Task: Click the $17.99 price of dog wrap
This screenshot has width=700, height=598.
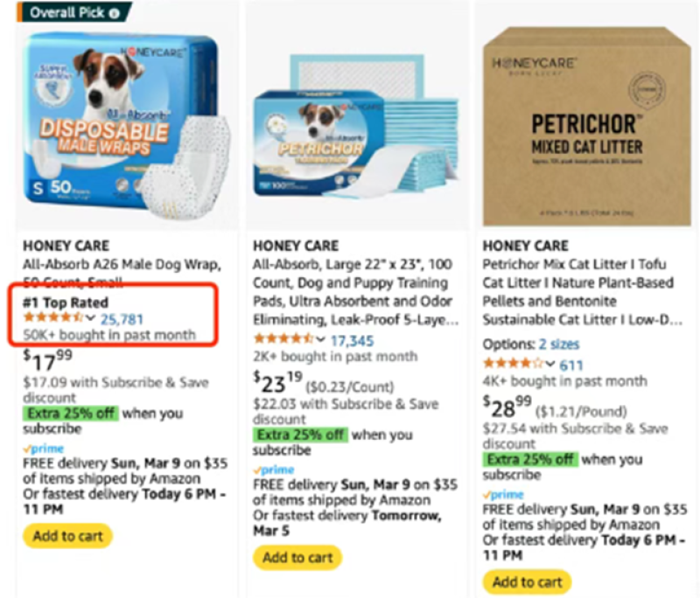Action: pyautogui.click(x=47, y=360)
